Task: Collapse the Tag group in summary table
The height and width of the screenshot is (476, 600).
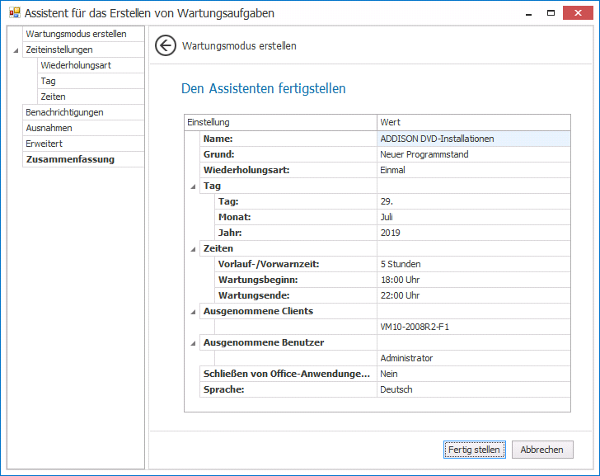Action: tap(193, 187)
